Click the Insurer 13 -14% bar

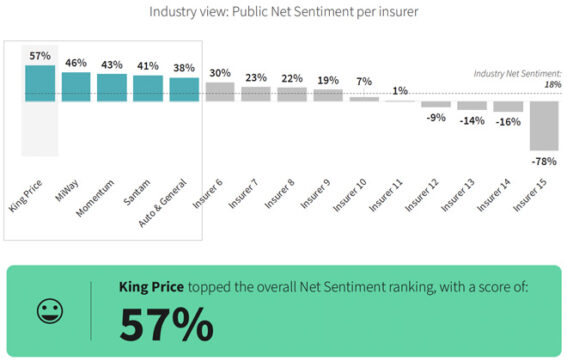point(472,106)
